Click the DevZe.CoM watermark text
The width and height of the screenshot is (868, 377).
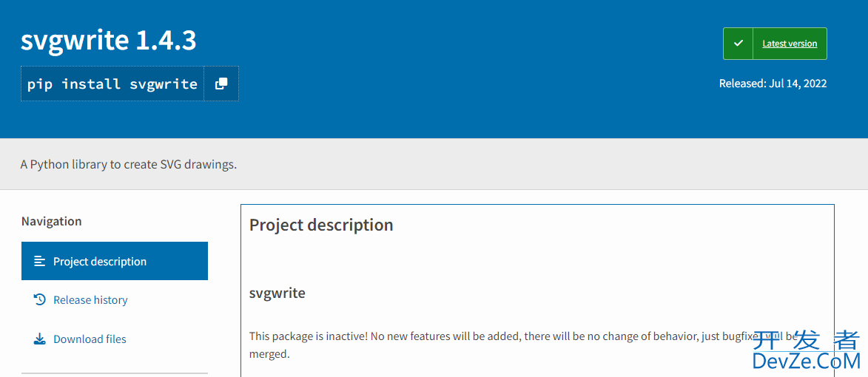pyautogui.click(x=807, y=362)
